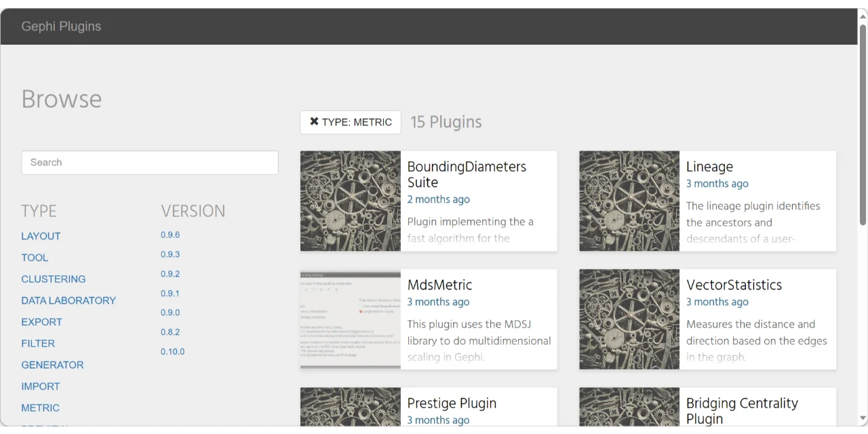Viewport: 868px width, 434px height.
Task: Click the VectorStatistics description text
Action: 757,340
